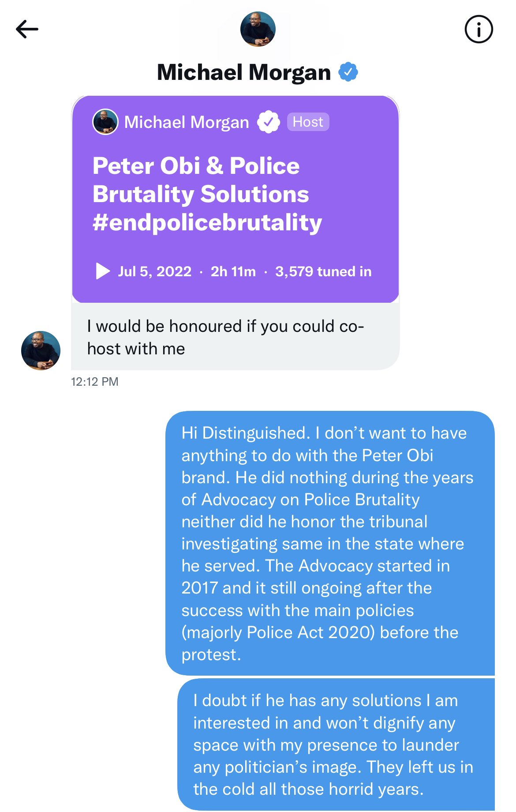
Task: Select the reply starting "I doubt if he"
Action: pos(335,744)
